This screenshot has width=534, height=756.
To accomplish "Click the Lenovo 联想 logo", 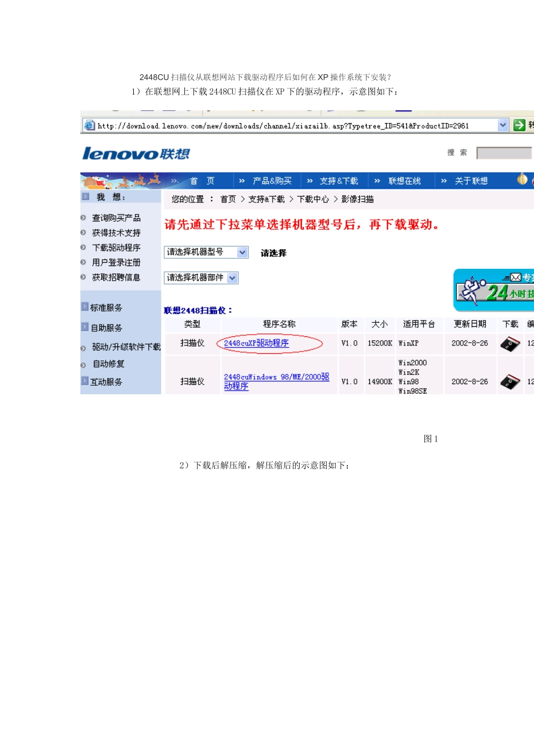I will 136,153.
